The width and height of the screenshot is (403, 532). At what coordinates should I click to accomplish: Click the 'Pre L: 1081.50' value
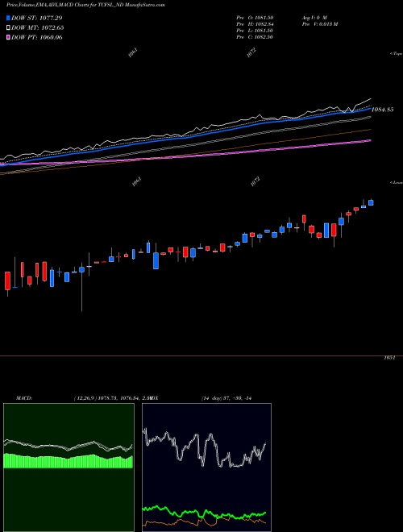coord(255,31)
